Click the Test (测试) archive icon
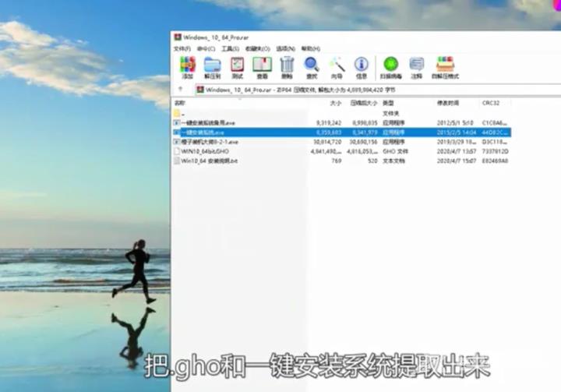This screenshot has width=561, height=392. point(237,67)
